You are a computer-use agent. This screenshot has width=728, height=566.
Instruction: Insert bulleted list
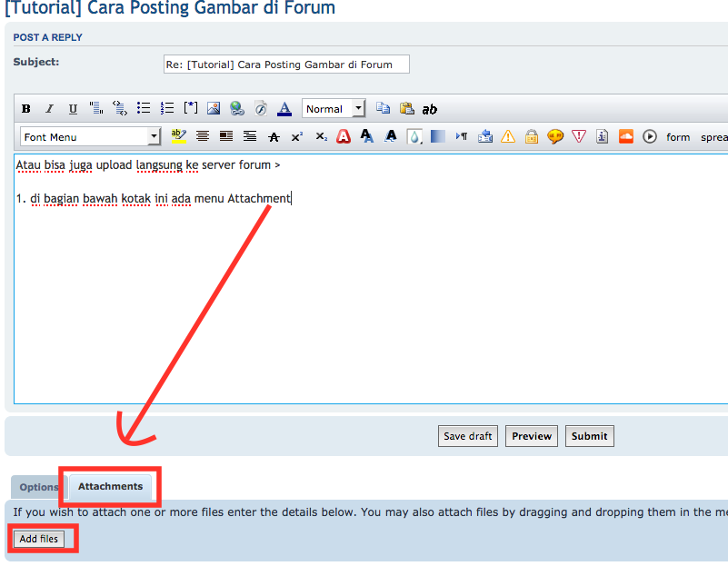[x=144, y=108]
